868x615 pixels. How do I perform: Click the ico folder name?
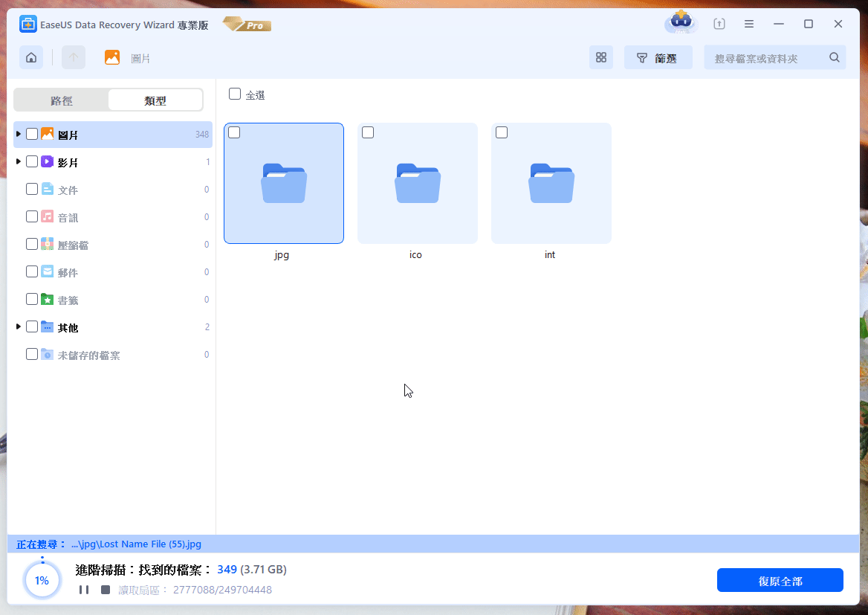point(415,255)
